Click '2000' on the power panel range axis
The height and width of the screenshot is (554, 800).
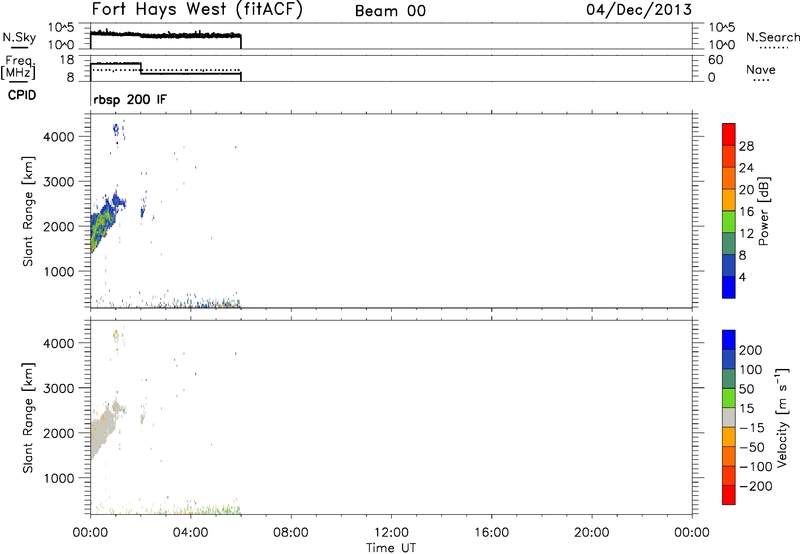point(59,226)
